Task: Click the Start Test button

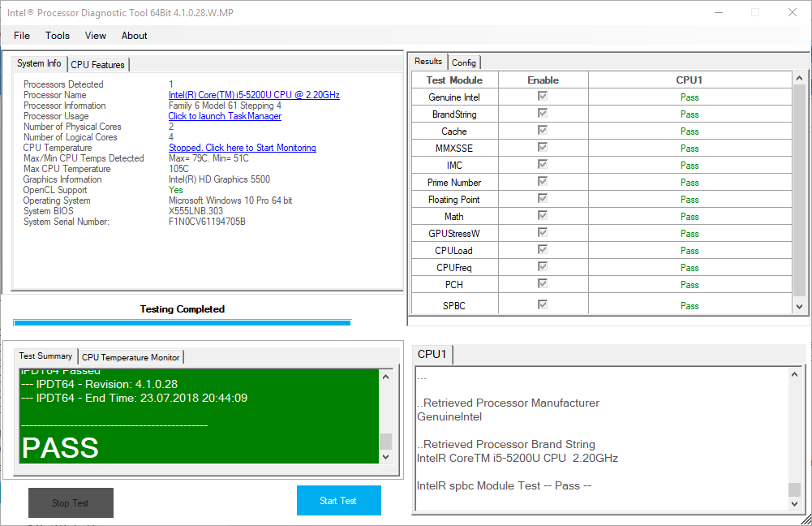Action: click(x=338, y=500)
